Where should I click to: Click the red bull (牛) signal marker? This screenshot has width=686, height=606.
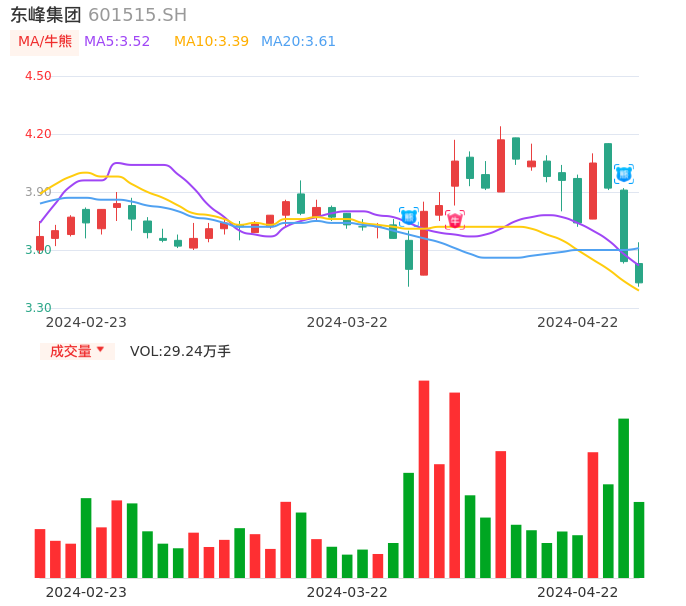pos(455,220)
